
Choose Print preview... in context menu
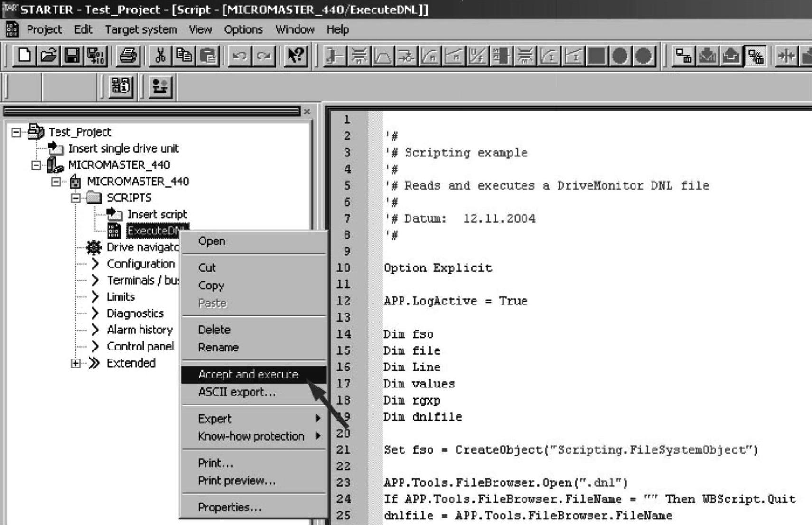(x=254, y=481)
